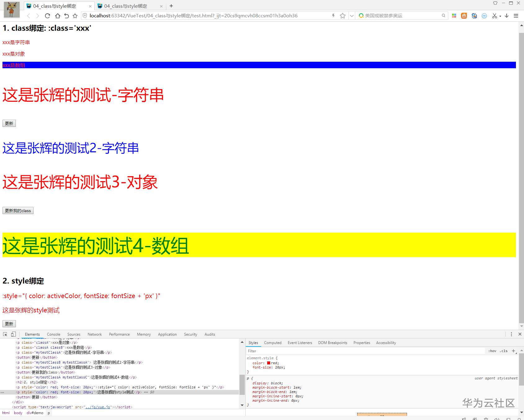Click the blue translate extension icon

474,16
